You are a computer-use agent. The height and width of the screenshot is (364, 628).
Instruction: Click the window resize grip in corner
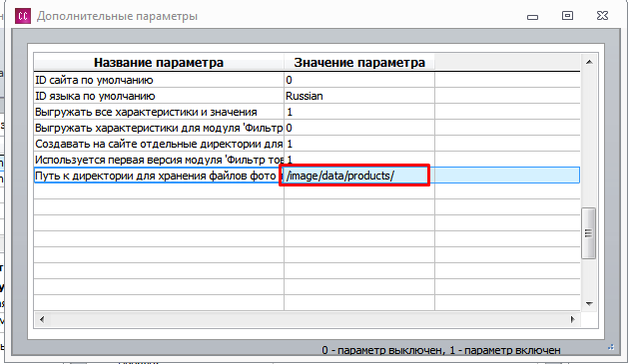tap(611, 347)
